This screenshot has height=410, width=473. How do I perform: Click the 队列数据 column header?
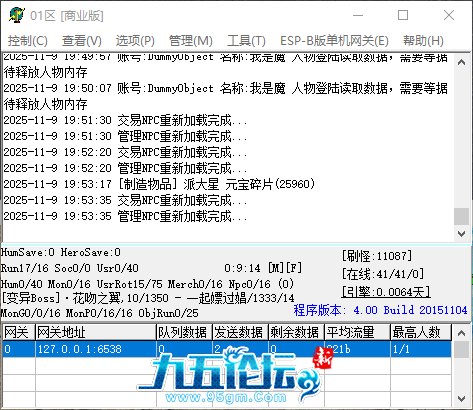point(184,332)
